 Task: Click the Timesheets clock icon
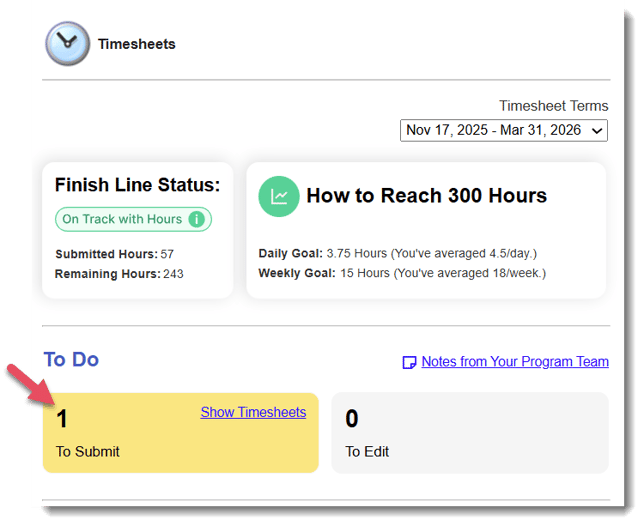pyautogui.click(x=68, y=44)
